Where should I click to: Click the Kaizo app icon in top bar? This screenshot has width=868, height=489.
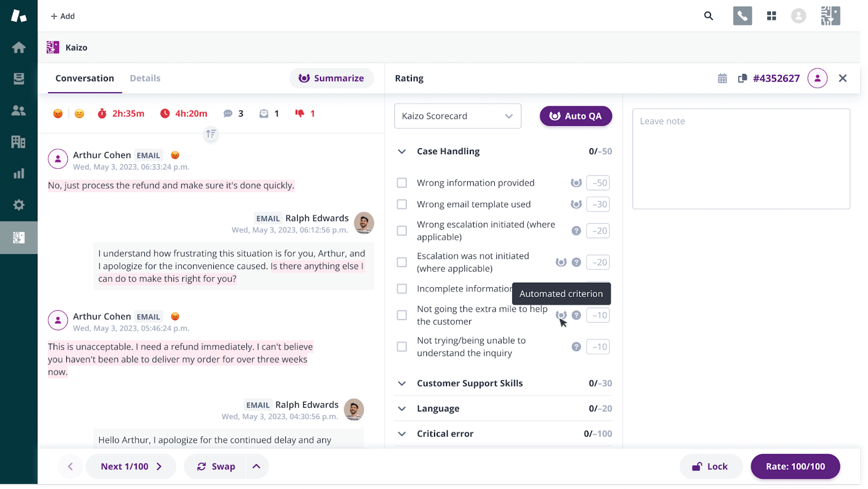tap(830, 16)
